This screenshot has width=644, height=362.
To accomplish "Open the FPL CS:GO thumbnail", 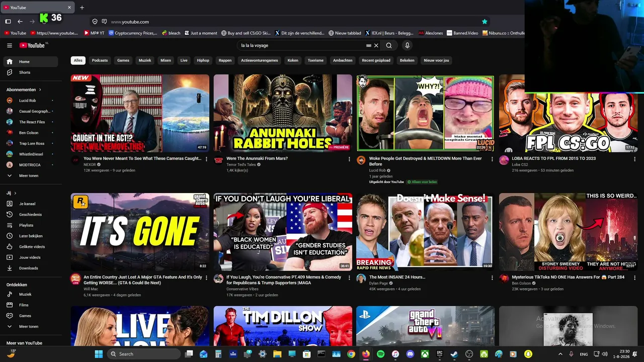I will [568, 113].
